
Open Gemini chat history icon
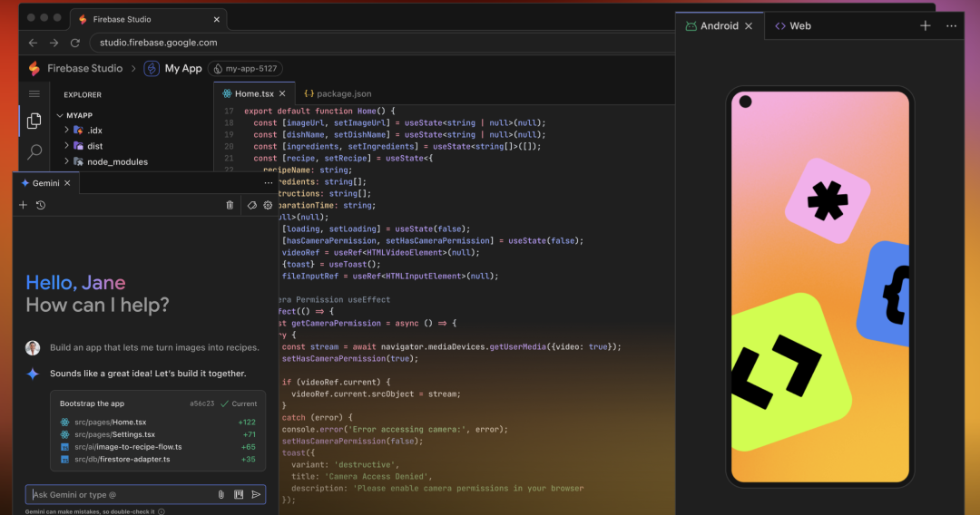pyautogui.click(x=41, y=205)
